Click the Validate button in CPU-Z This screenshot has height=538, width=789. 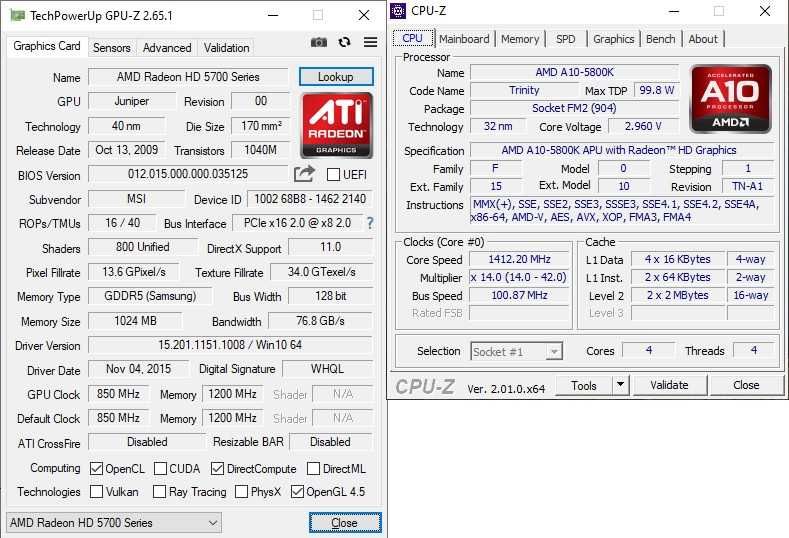[x=669, y=385]
